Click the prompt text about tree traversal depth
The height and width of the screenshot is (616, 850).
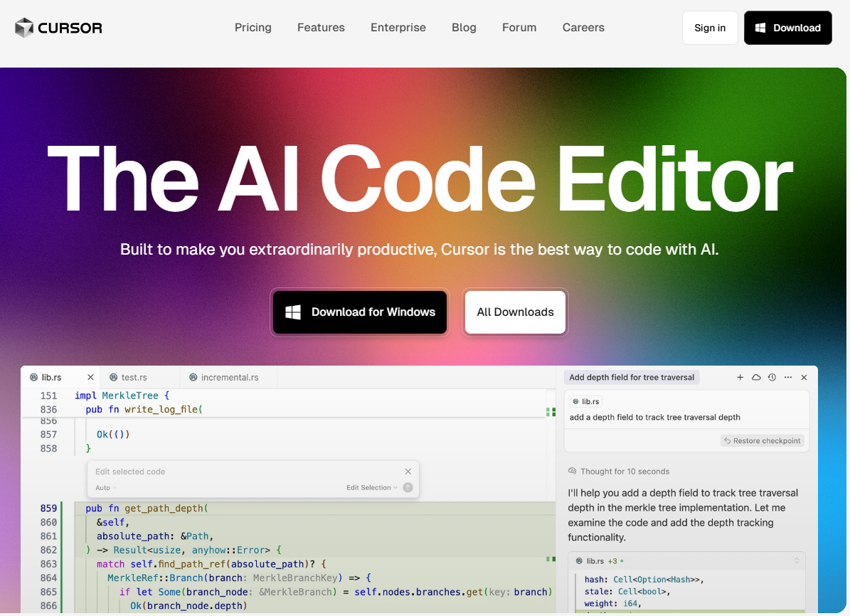pyautogui.click(x=655, y=417)
